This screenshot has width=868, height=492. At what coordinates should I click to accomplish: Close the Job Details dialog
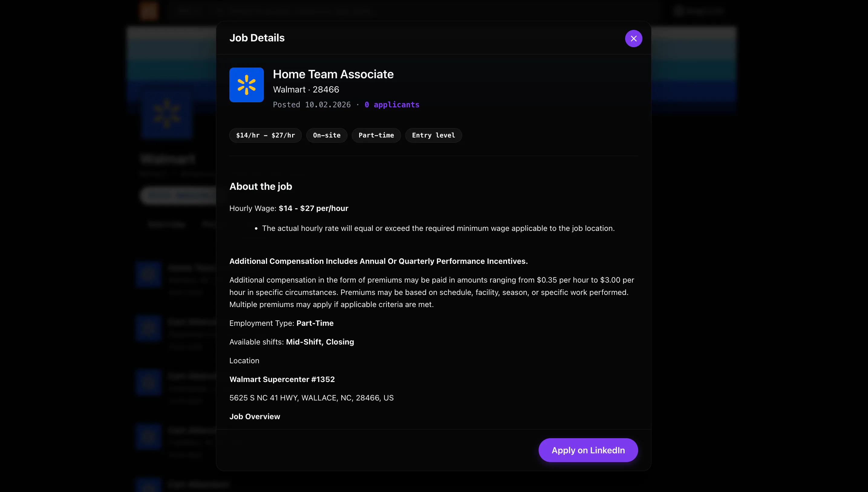click(x=633, y=38)
